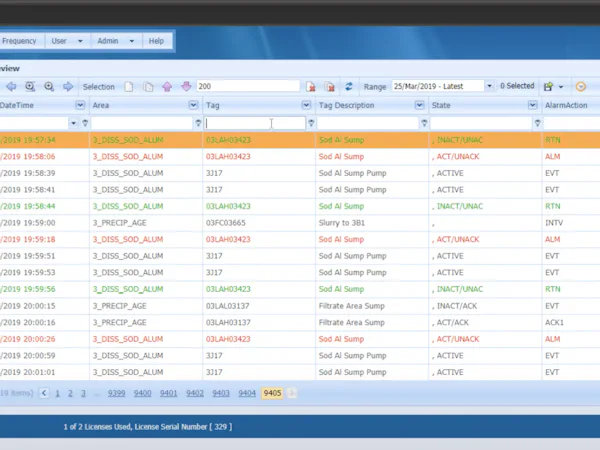Viewport: 600px width, 450px height.
Task: Select the highlighted orange row at 19:57:34
Action: (x=300, y=140)
